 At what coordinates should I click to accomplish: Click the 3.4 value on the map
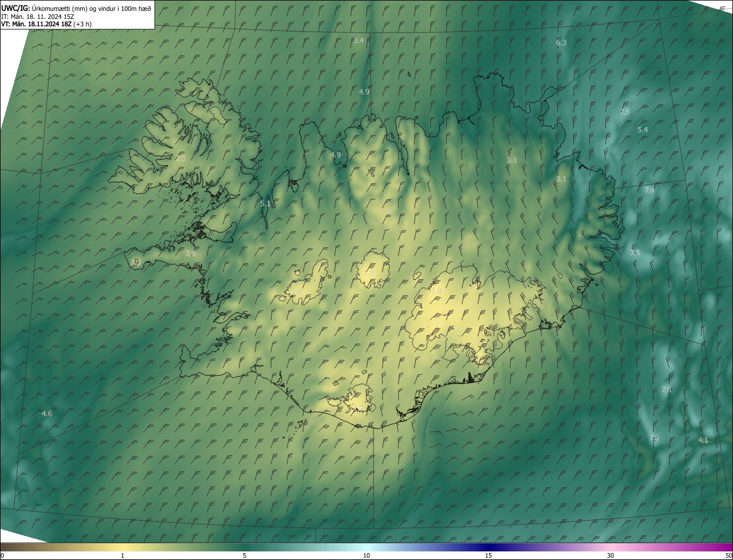358,41
